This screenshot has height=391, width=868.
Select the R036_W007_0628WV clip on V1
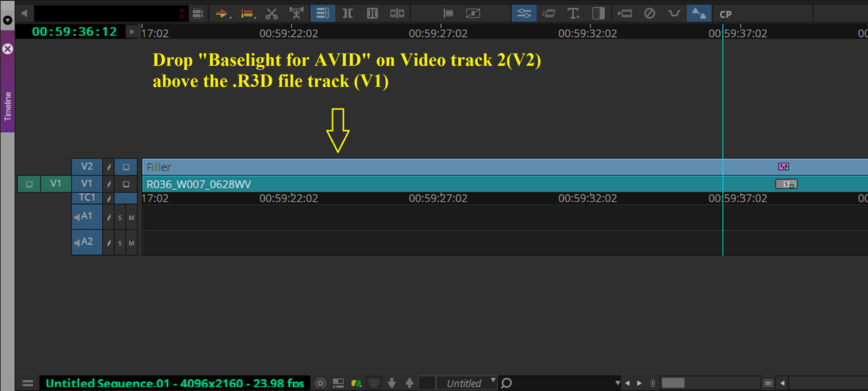coord(505,184)
